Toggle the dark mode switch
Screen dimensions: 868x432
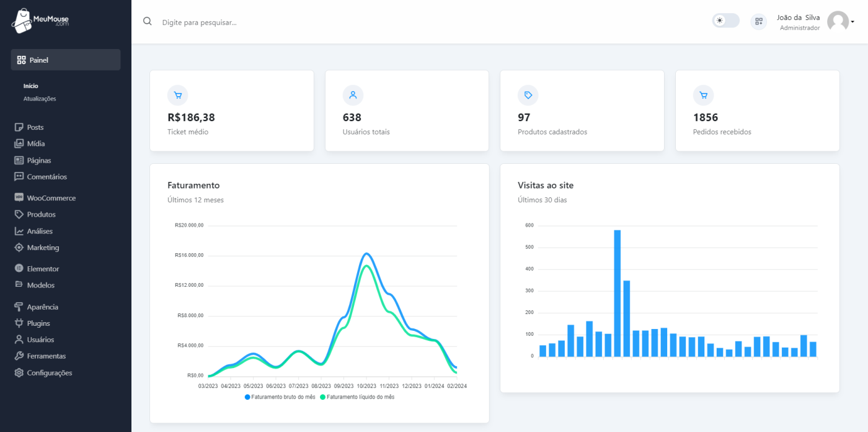click(725, 20)
